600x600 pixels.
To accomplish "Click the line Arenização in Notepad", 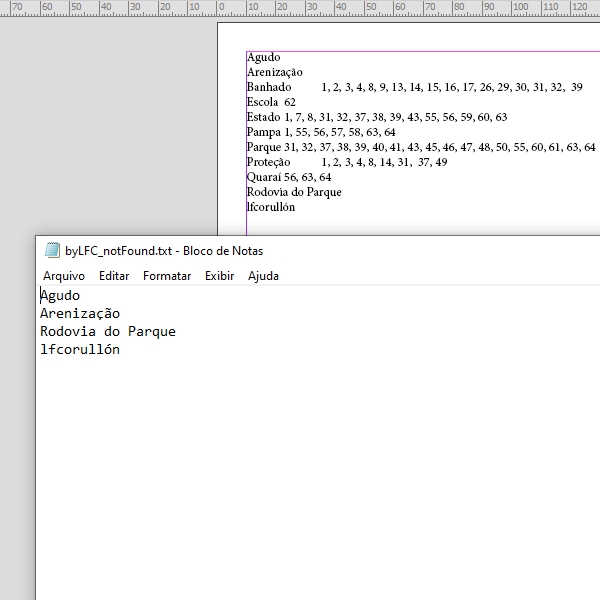I will click(x=80, y=314).
